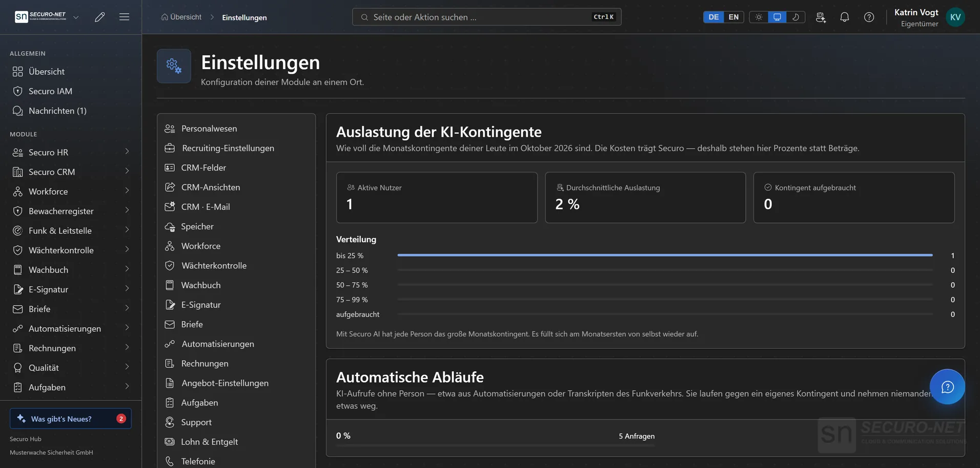Select system theme monitor toggle
This screenshot has width=980, height=468.
pos(777,17)
